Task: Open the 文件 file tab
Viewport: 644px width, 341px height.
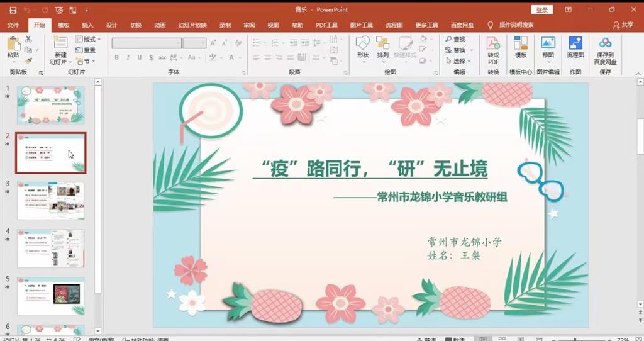Action: 13,25
